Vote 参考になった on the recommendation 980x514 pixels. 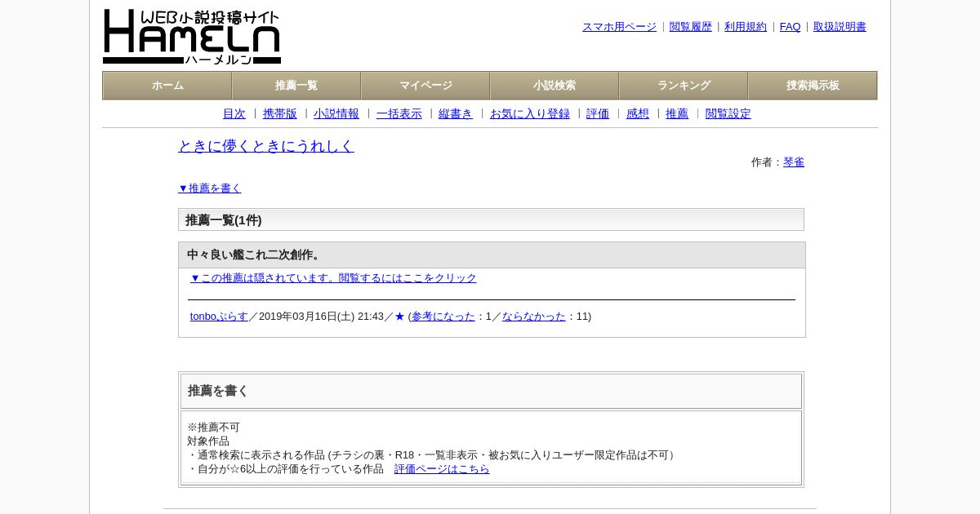443,317
